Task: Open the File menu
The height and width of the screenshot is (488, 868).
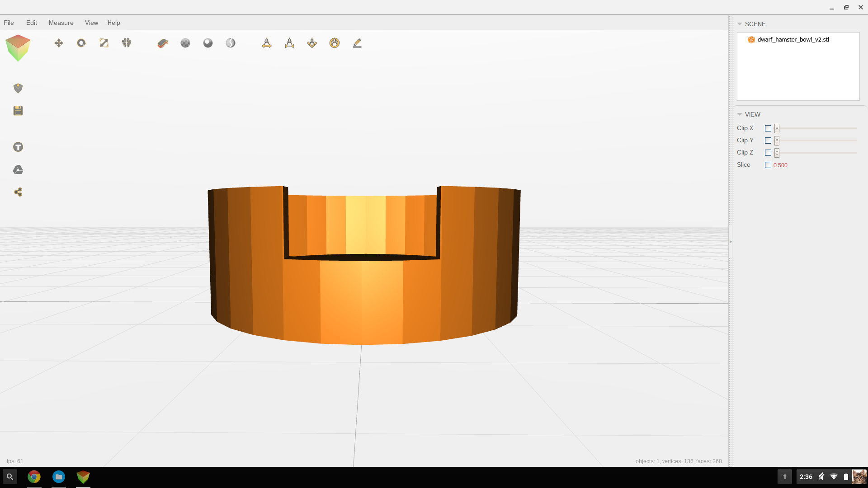Action: point(9,23)
